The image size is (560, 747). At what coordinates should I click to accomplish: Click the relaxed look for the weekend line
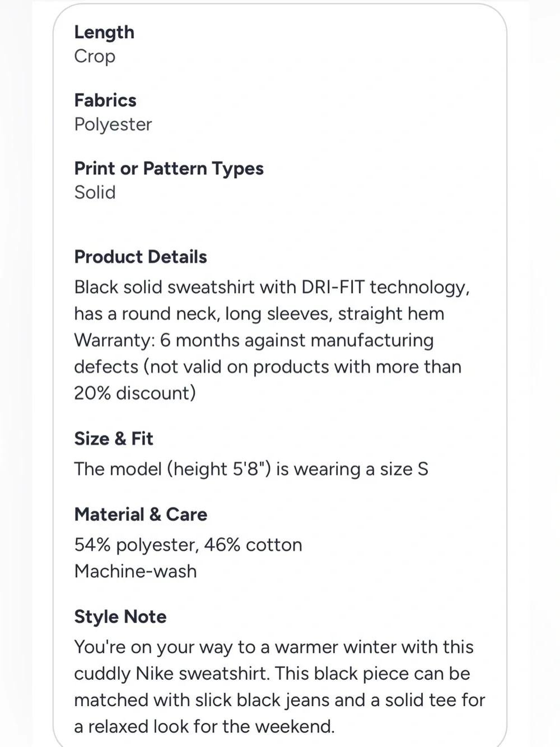pyautogui.click(x=204, y=726)
